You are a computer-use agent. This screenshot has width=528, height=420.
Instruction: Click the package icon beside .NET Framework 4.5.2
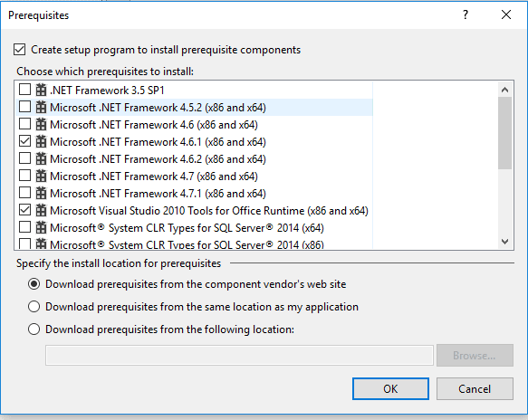(41, 107)
